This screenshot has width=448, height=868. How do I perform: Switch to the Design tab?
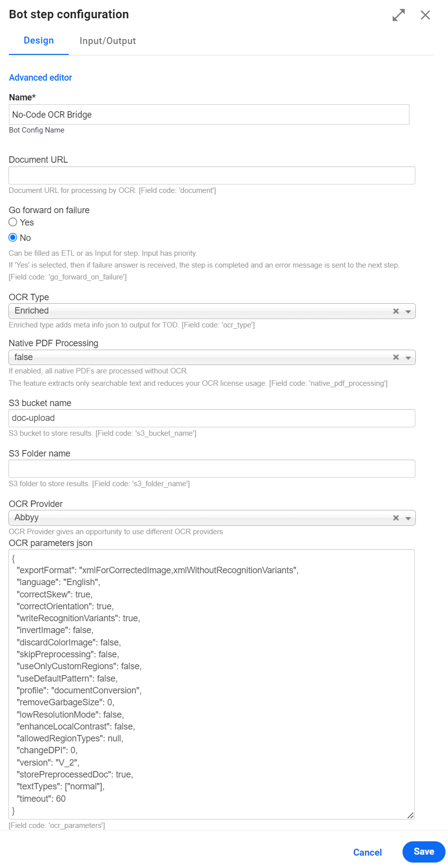click(39, 41)
